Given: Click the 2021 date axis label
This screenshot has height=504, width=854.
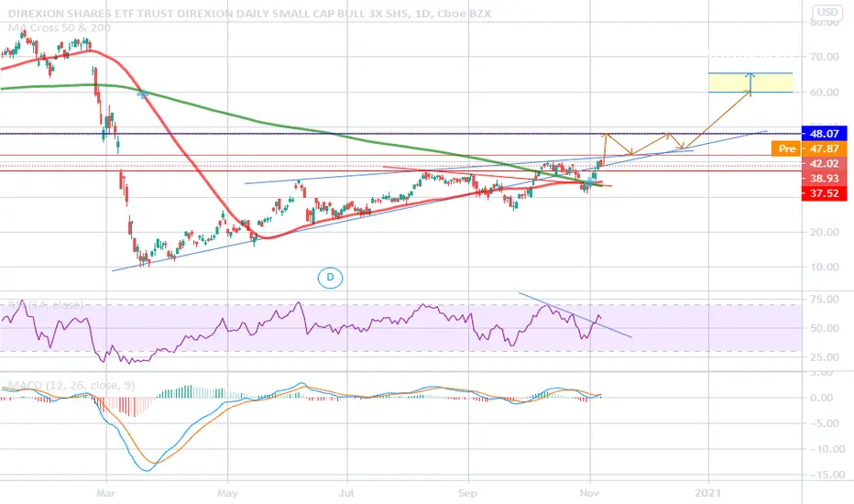Looking at the screenshot, I should point(708,493).
